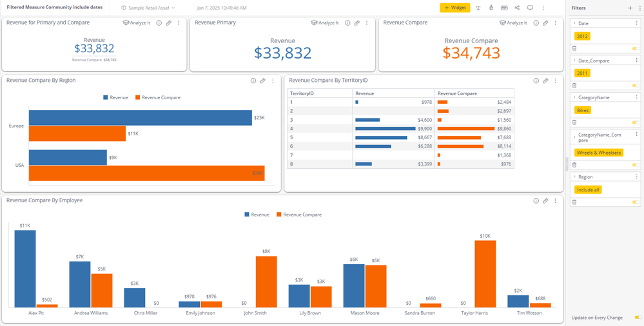Delete the Region filter using trash icon

pos(574,202)
